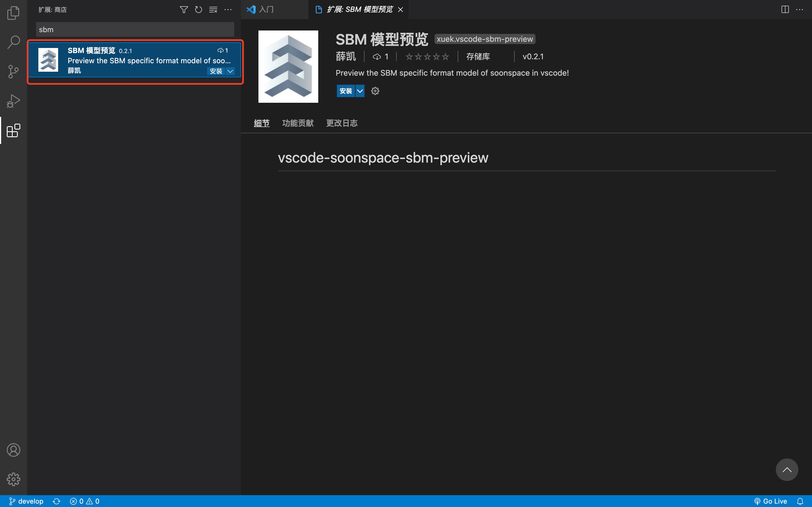Clear the extension search results

[x=213, y=9]
